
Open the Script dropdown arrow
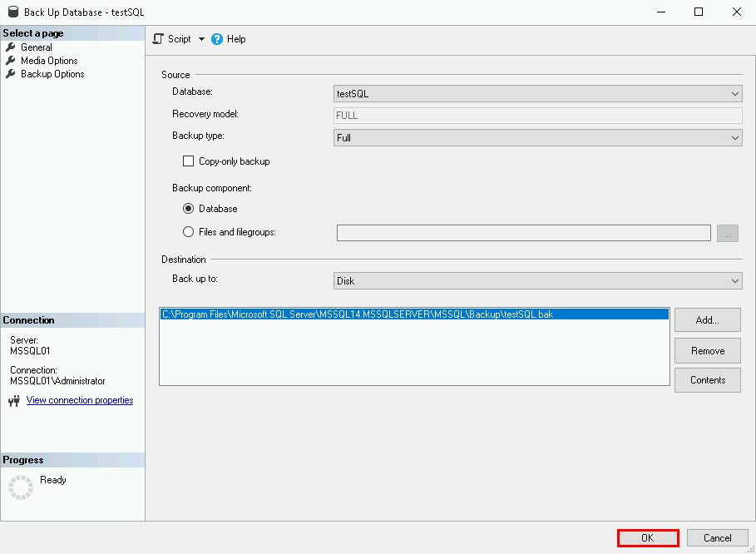point(201,39)
